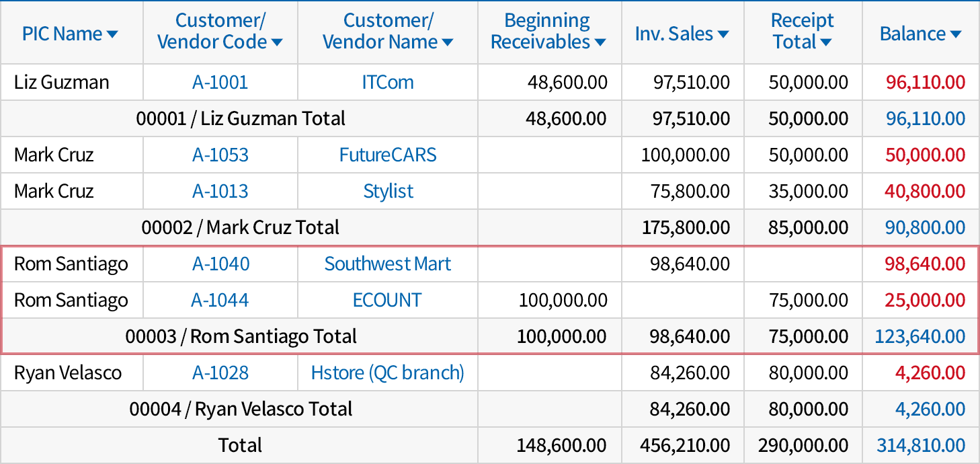The width and height of the screenshot is (980, 464).
Task: Click the Receipt Total column header arrow
Action: point(825,43)
